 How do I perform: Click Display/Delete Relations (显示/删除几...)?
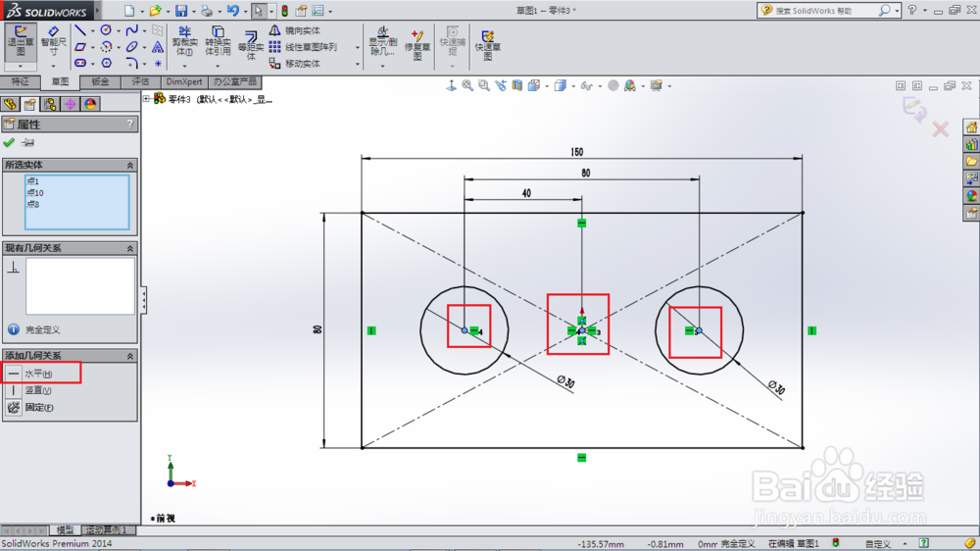pos(382,40)
